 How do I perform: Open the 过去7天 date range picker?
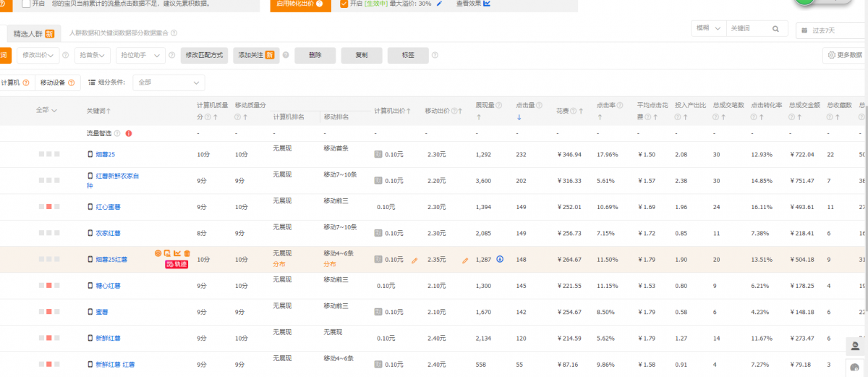[831, 30]
